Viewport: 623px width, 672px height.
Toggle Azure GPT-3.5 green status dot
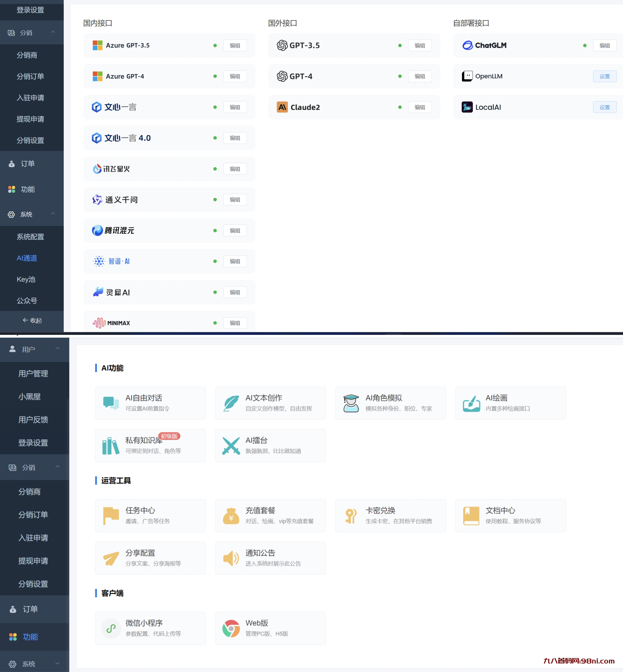pyautogui.click(x=215, y=45)
